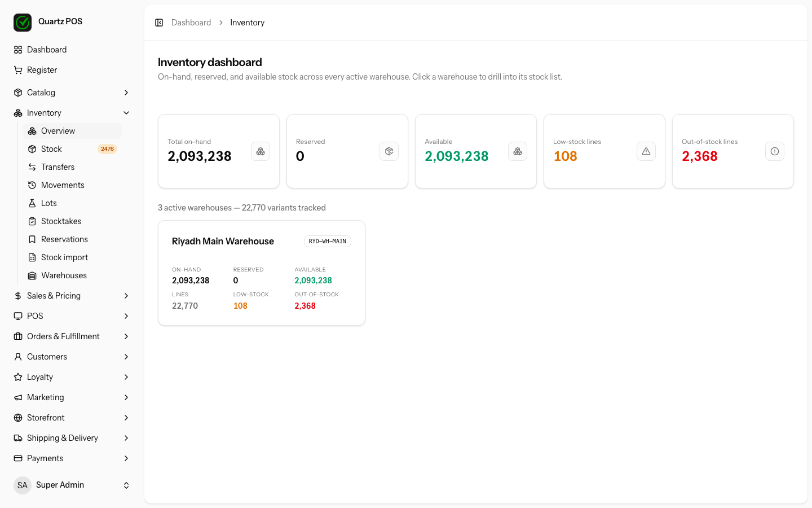Select Overview under Inventory
This screenshot has height=508, width=812.
[73, 131]
